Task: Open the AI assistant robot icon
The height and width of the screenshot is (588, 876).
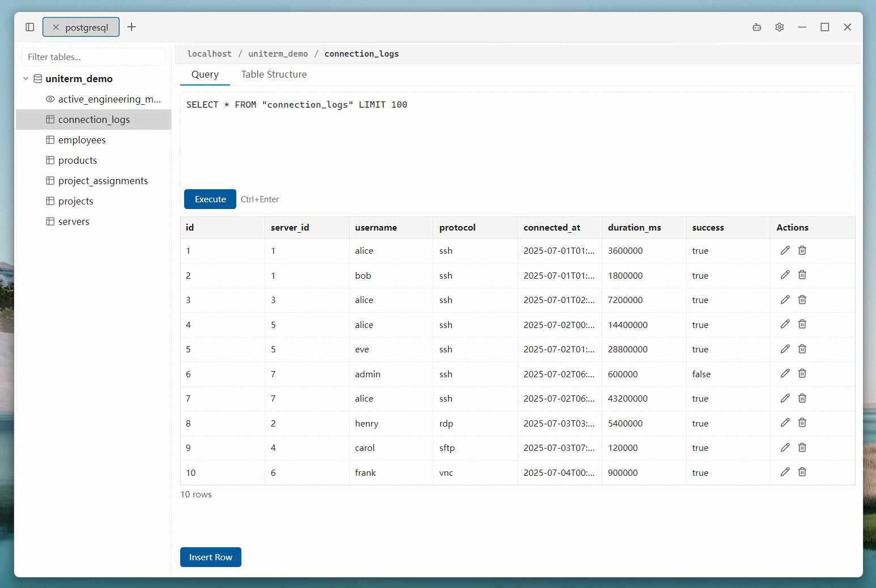Action: point(756,27)
